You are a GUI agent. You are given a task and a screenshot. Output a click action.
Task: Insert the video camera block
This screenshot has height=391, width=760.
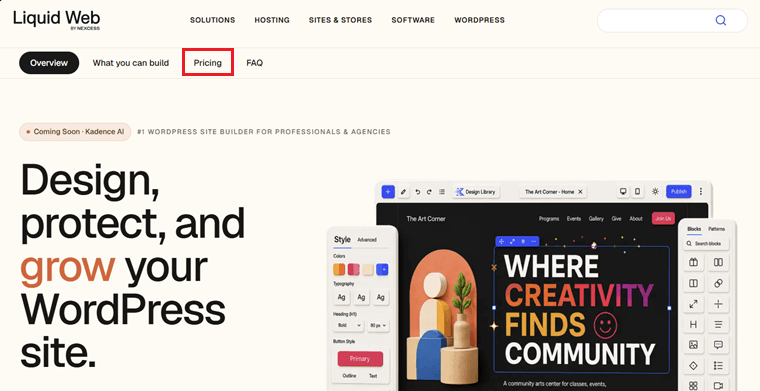(718, 385)
